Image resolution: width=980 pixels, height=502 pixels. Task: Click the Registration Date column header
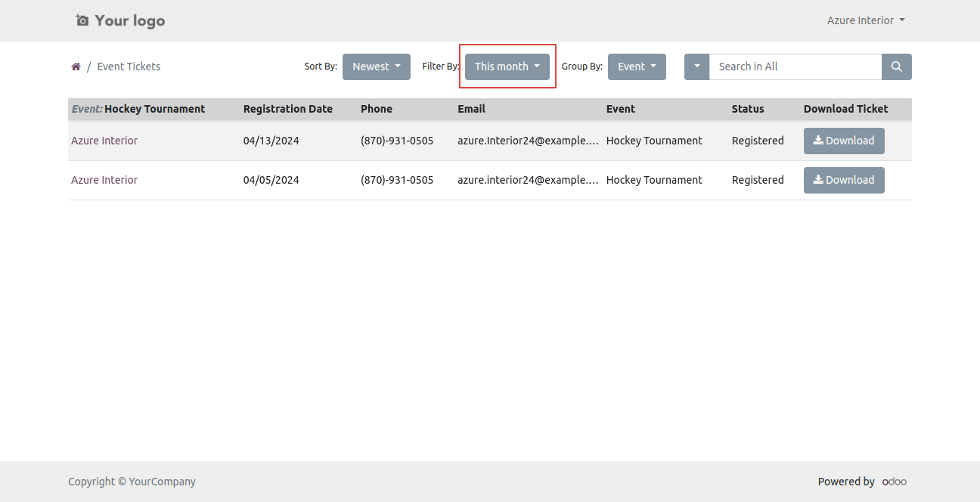288,109
